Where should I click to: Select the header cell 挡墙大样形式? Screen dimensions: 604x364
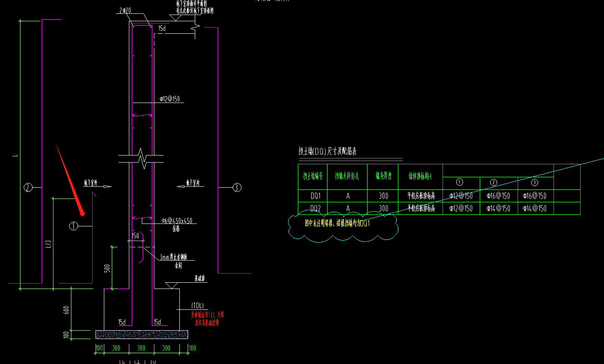click(347, 176)
